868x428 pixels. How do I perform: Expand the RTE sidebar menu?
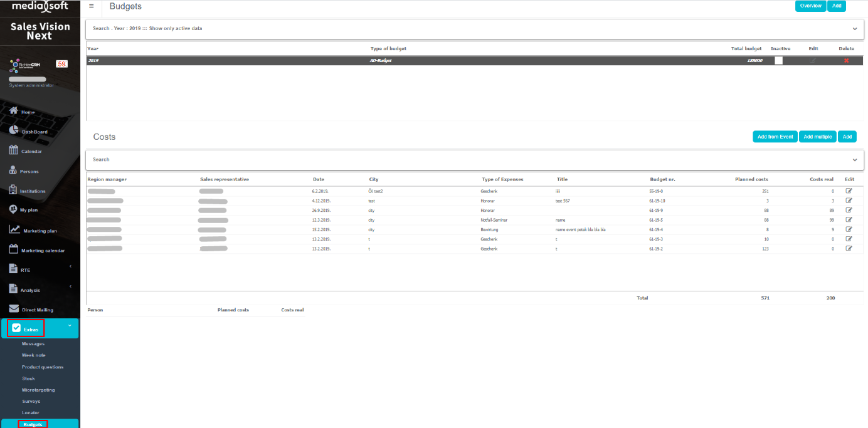70,267
